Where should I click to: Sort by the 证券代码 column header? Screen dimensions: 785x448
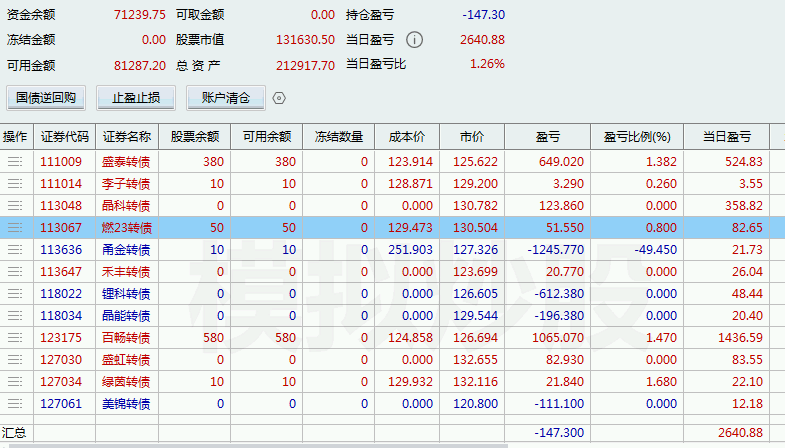coord(65,137)
